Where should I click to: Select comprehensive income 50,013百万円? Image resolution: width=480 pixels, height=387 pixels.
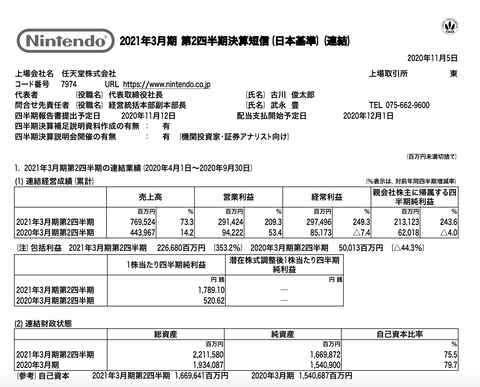tap(361, 248)
